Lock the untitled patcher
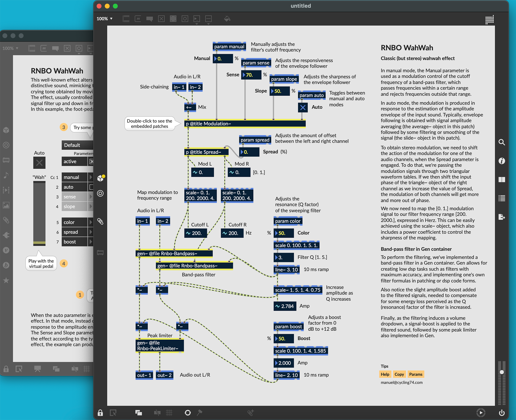The image size is (516, 420). (x=100, y=413)
